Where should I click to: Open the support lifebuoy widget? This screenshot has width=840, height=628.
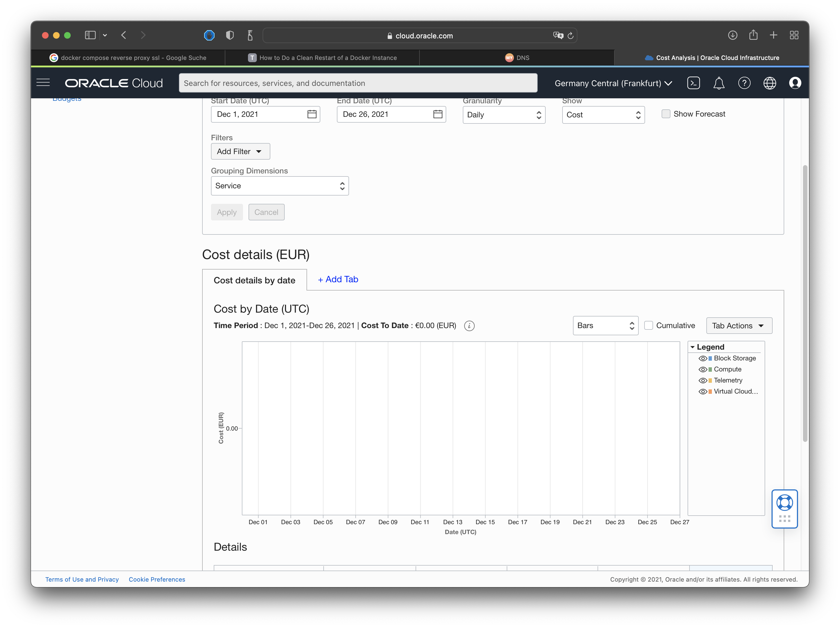tap(784, 503)
